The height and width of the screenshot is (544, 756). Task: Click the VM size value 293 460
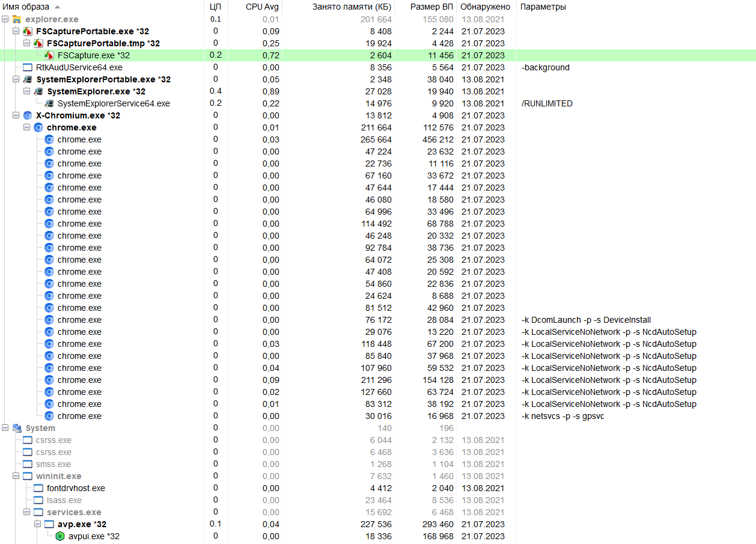[437, 524]
